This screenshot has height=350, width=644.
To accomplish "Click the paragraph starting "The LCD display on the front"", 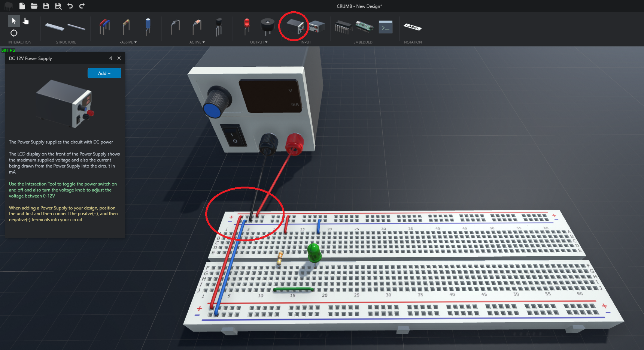I will coord(64,163).
